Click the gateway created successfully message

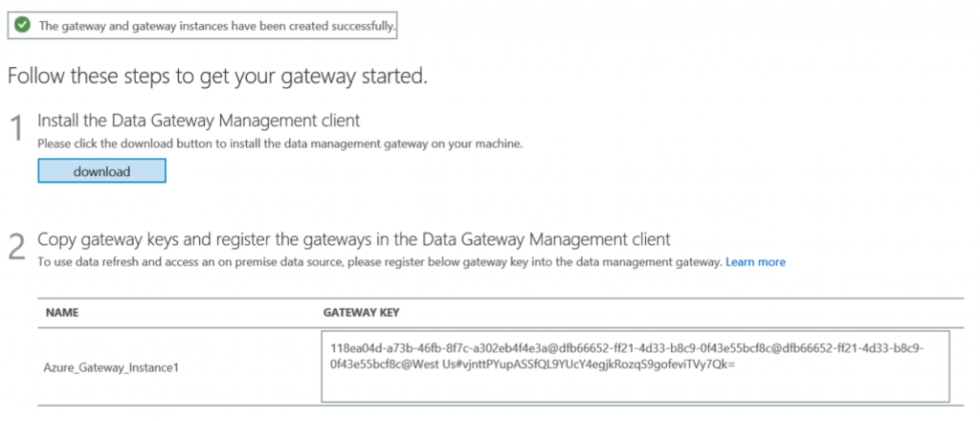pyautogui.click(x=216, y=26)
